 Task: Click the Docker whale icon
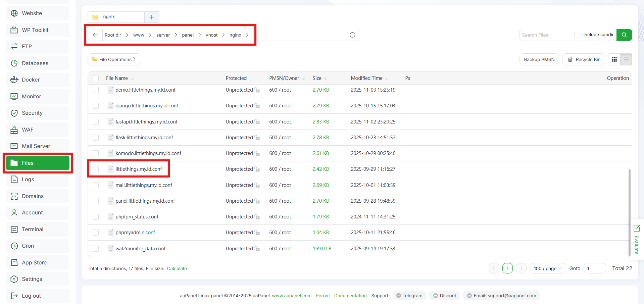click(x=14, y=80)
